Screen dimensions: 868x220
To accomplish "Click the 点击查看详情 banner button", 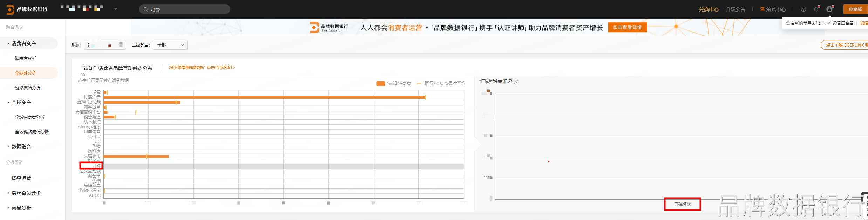I will point(627,27).
